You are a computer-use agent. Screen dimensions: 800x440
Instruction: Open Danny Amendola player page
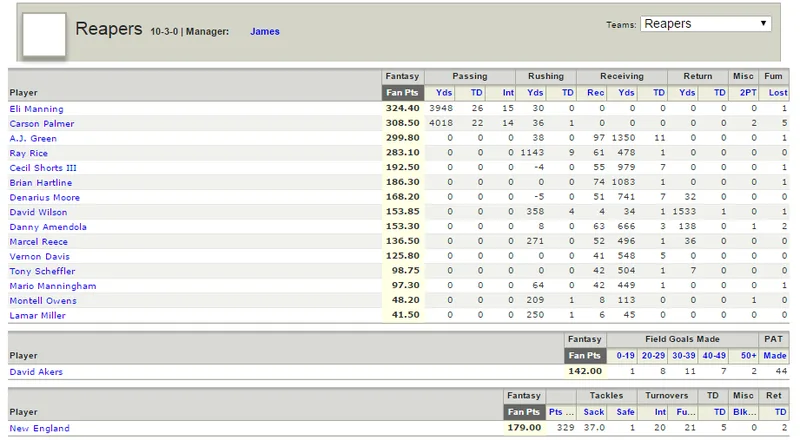coord(48,227)
